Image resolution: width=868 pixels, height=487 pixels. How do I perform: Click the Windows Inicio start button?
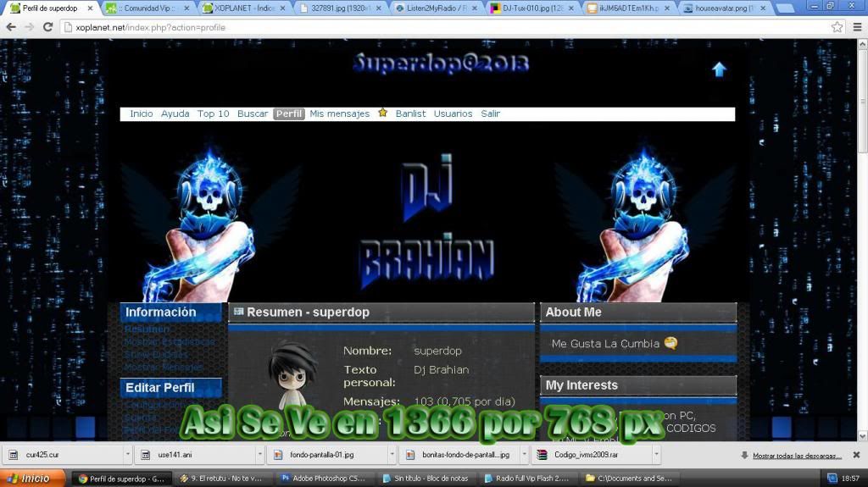pos(33,479)
